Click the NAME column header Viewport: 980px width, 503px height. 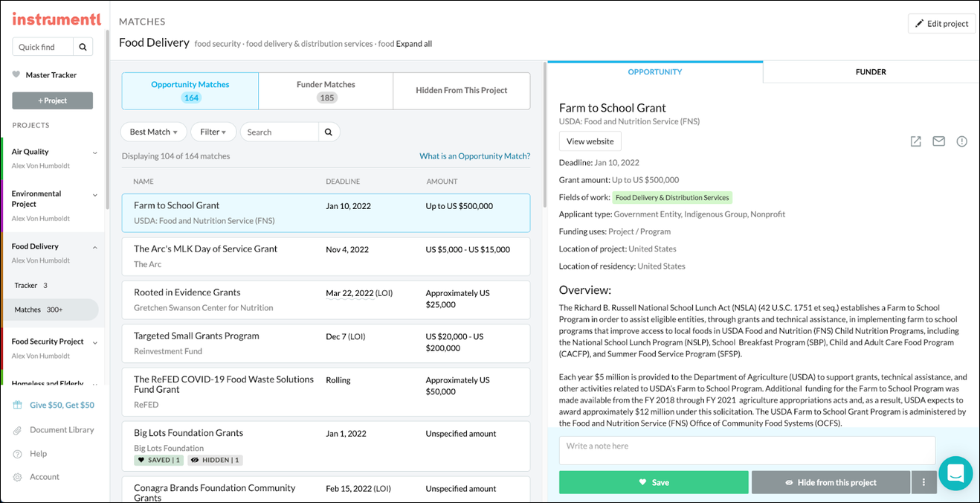144,182
